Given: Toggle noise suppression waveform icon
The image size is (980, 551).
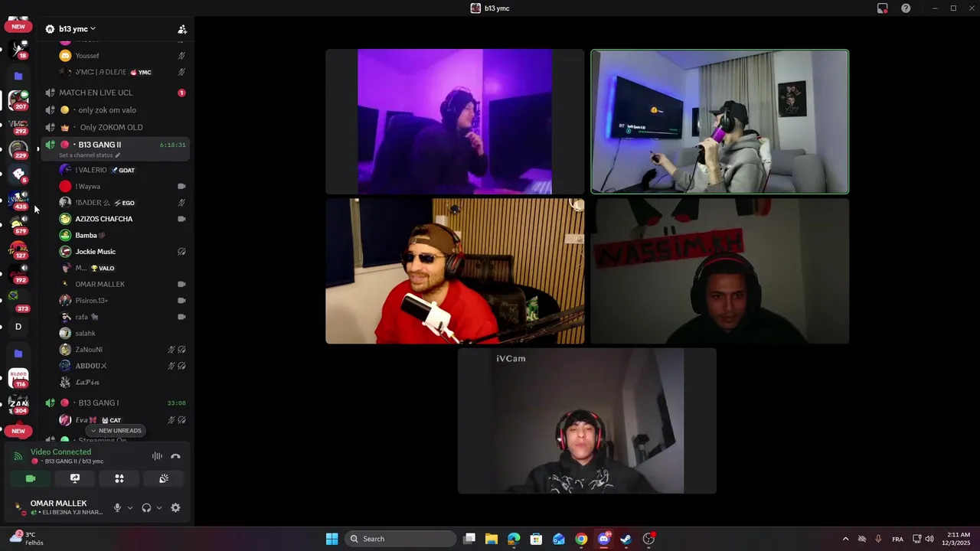Looking at the screenshot, I should point(157,456).
